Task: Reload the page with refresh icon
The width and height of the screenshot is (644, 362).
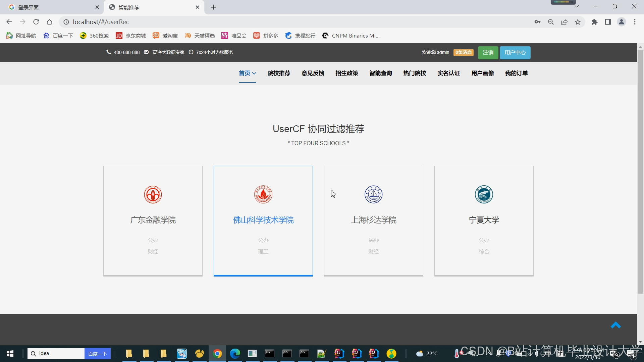Action: click(36, 22)
